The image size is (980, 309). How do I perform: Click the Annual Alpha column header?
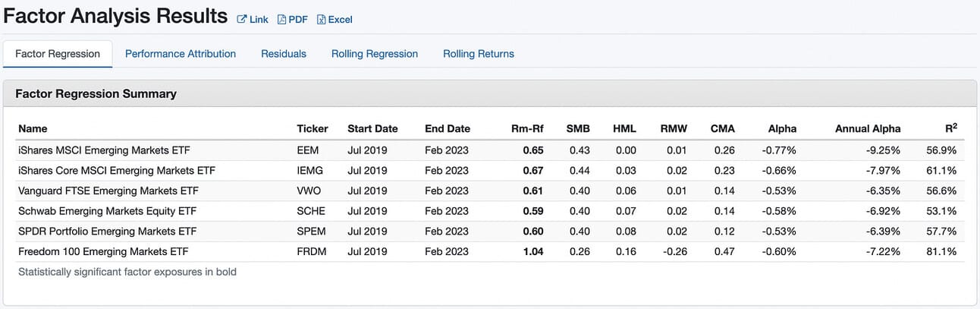(868, 128)
